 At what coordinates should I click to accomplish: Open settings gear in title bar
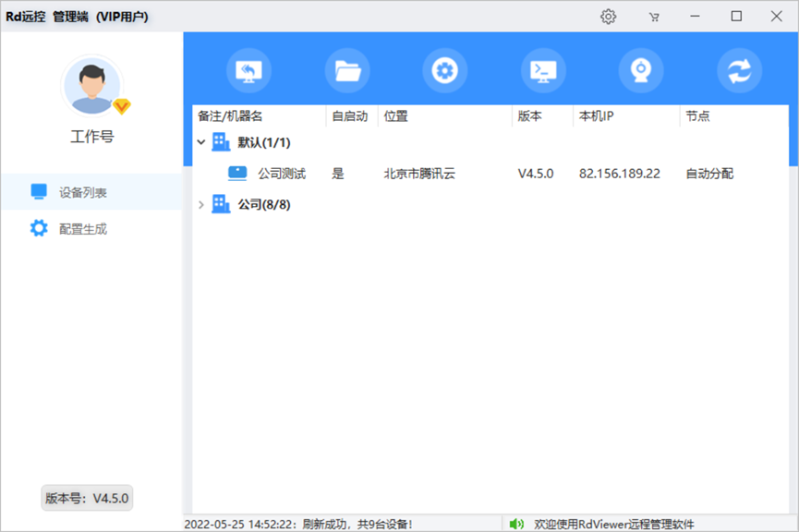tap(608, 17)
